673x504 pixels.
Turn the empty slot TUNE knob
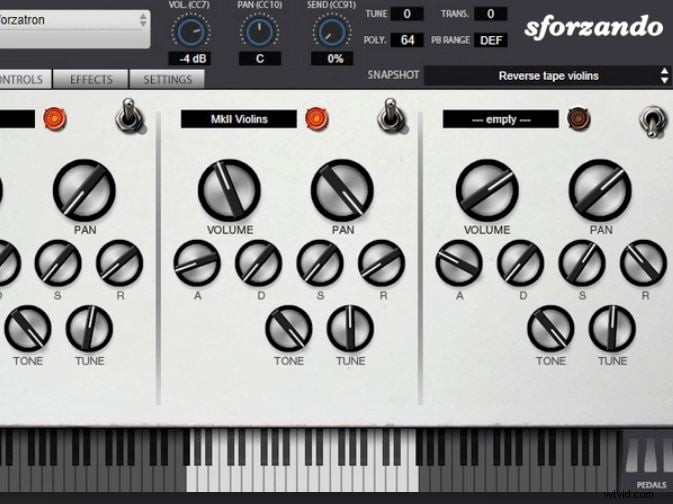click(x=612, y=329)
